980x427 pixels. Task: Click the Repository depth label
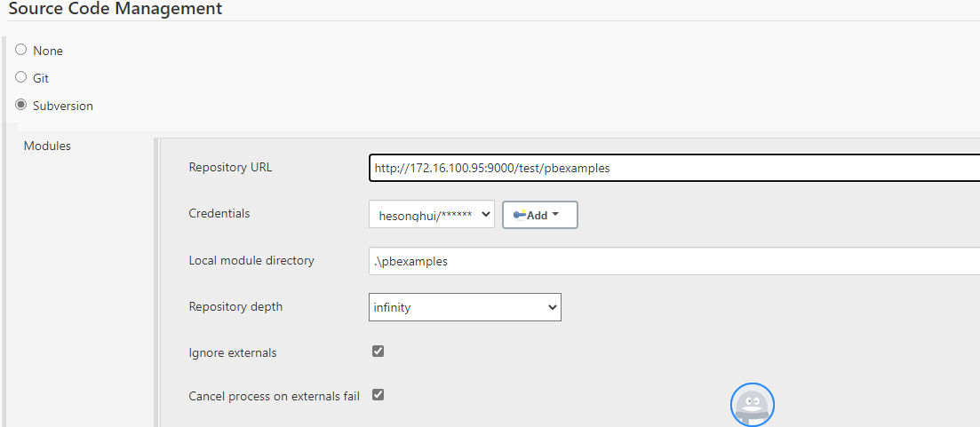[235, 306]
